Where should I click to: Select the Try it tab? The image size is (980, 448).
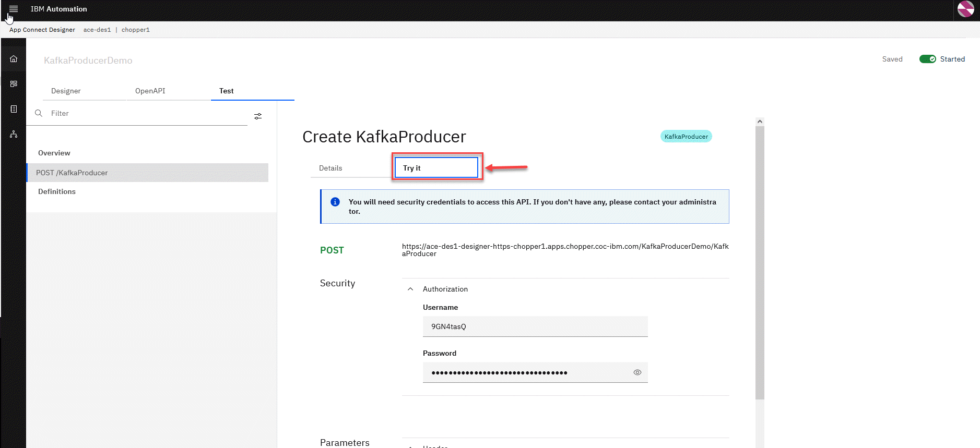pyautogui.click(x=436, y=168)
